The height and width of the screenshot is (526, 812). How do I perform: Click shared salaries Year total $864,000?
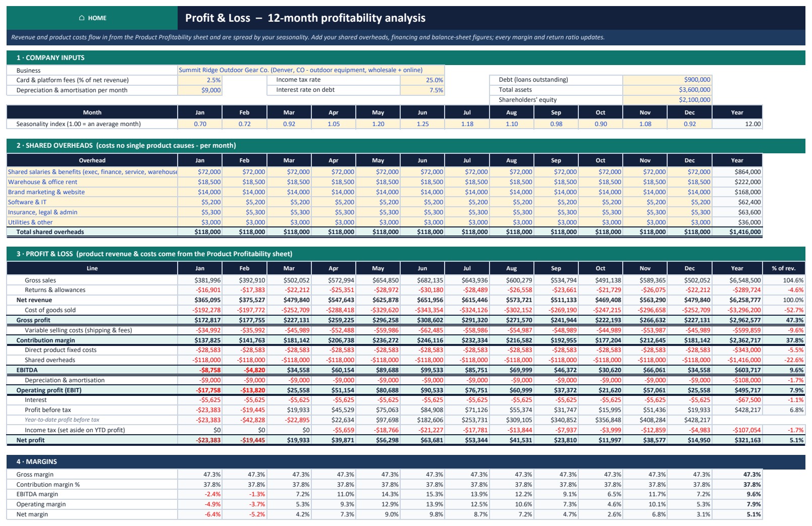pos(737,172)
